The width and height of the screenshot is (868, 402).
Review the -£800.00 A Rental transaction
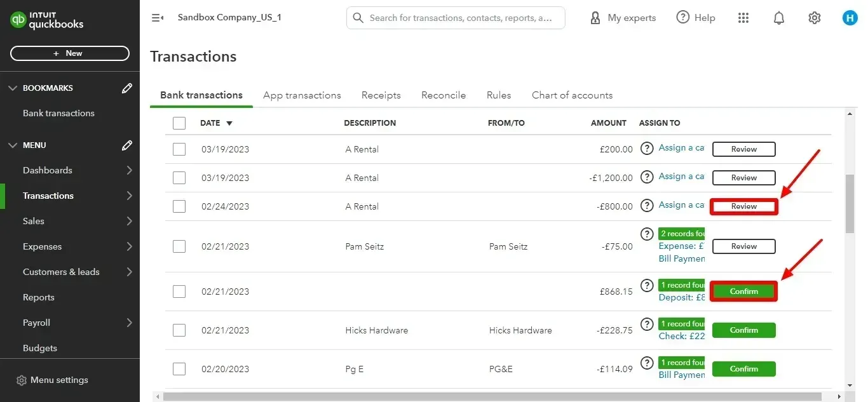point(744,206)
